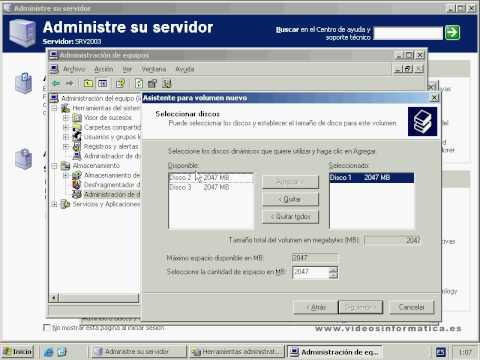Click the Forward arrow in the toolbar
Viewport: 480px width, 360px height.
pos(69,83)
